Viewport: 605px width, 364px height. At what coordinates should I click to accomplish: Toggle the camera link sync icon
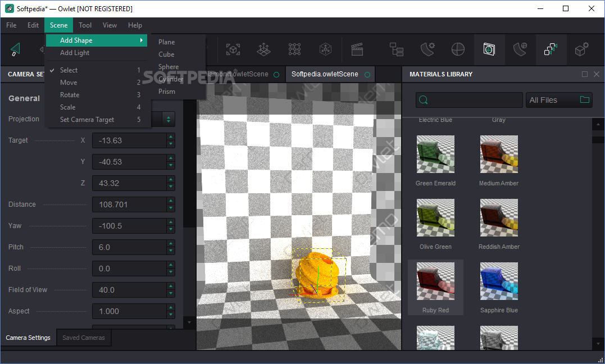coord(551,49)
